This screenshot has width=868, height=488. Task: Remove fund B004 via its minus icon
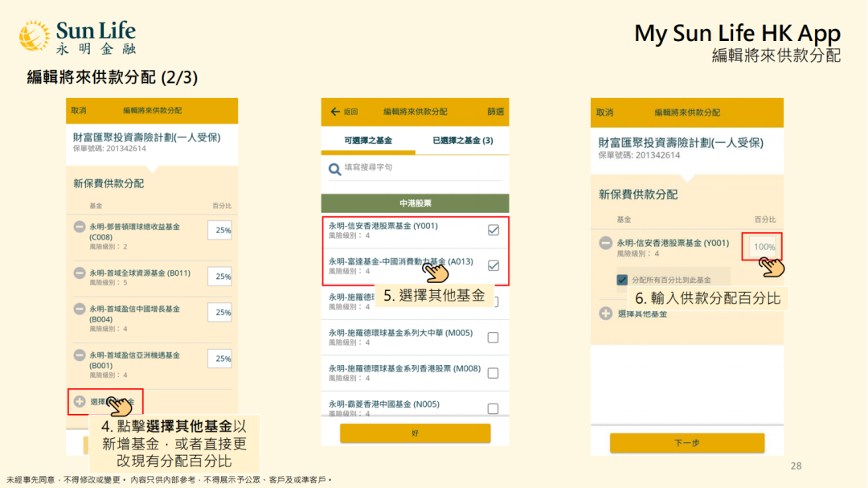(x=79, y=309)
